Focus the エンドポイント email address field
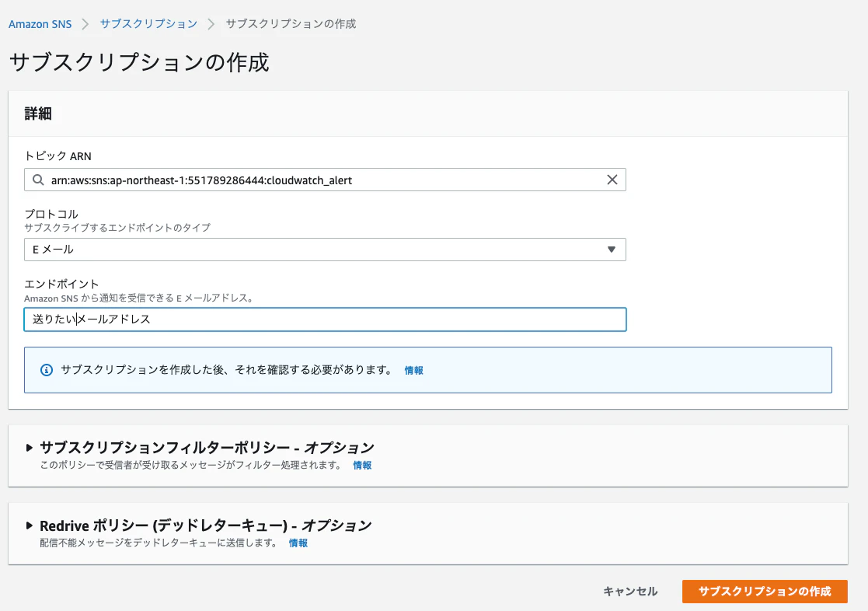Viewport: 868px width, 611px height. coord(325,319)
